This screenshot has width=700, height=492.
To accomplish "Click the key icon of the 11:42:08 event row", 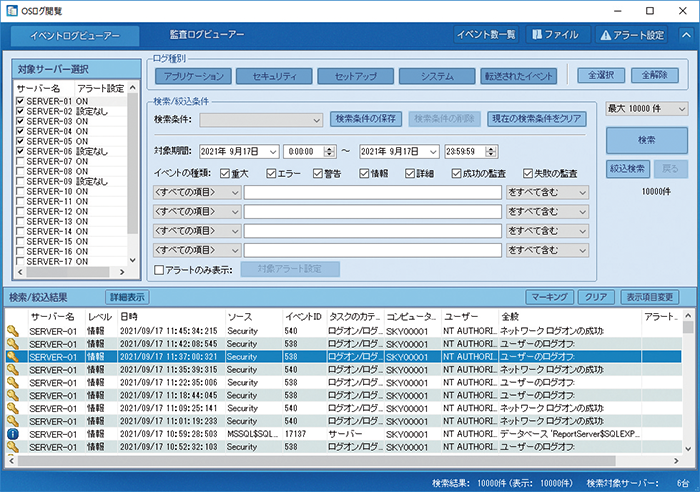I will pyautogui.click(x=13, y=344).
